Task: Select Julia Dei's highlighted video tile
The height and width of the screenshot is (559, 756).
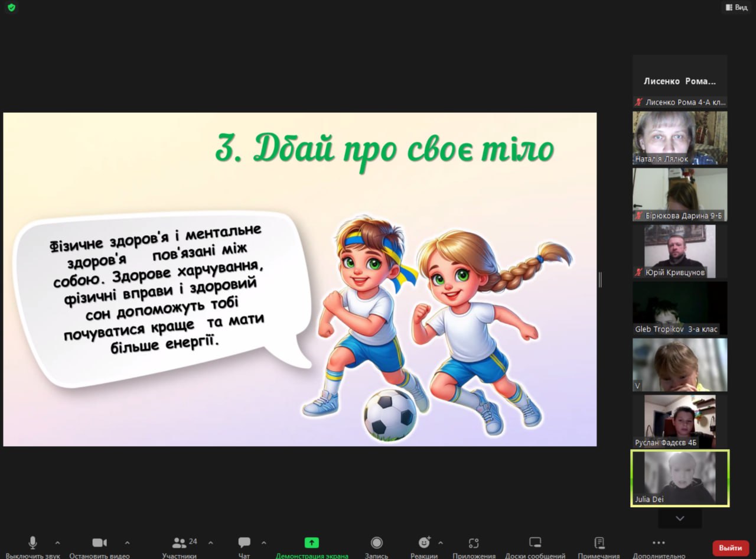Action: click(x=680, y=478)
